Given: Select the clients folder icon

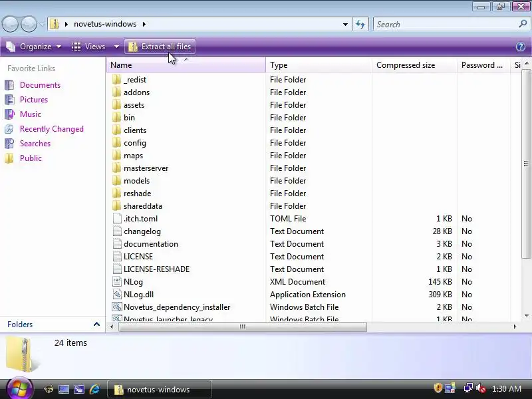Looking at the screenshot, I should (117, 130).
